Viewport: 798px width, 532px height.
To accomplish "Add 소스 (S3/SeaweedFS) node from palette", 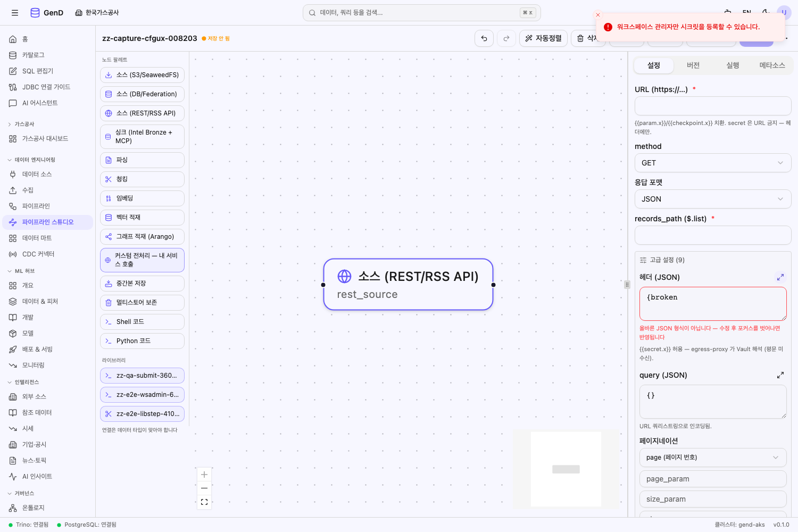I will pos(142,75).
